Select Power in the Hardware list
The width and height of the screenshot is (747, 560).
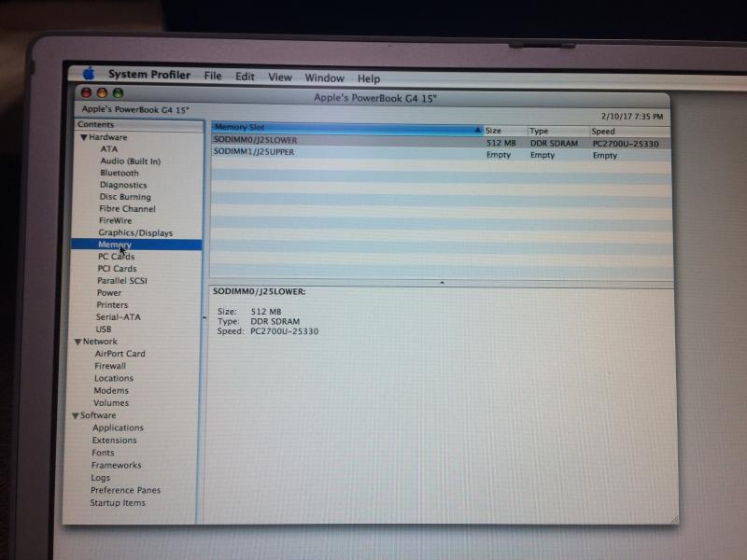(x=109, y=293)
